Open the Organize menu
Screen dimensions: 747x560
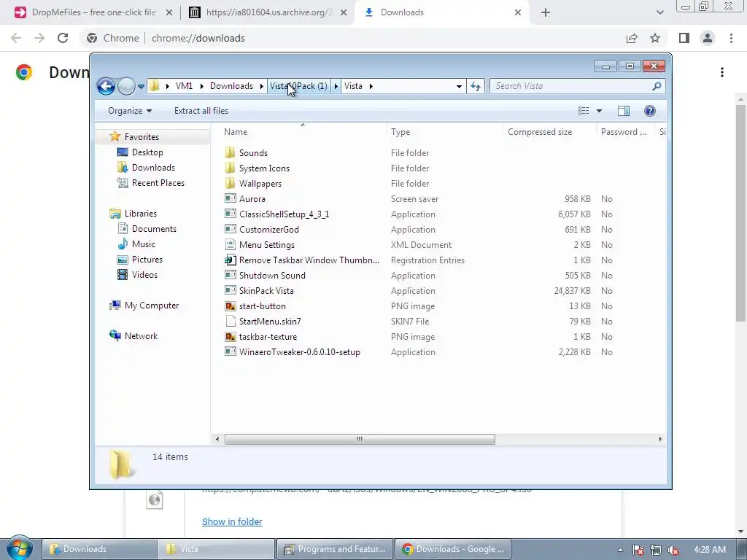(x=130, y=111)
